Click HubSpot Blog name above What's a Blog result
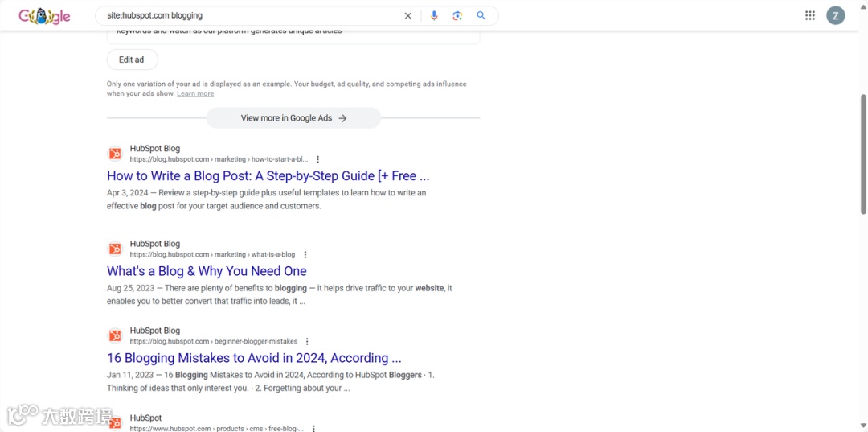The width and height of the screenshot is (868, 432). pos(155,244)
